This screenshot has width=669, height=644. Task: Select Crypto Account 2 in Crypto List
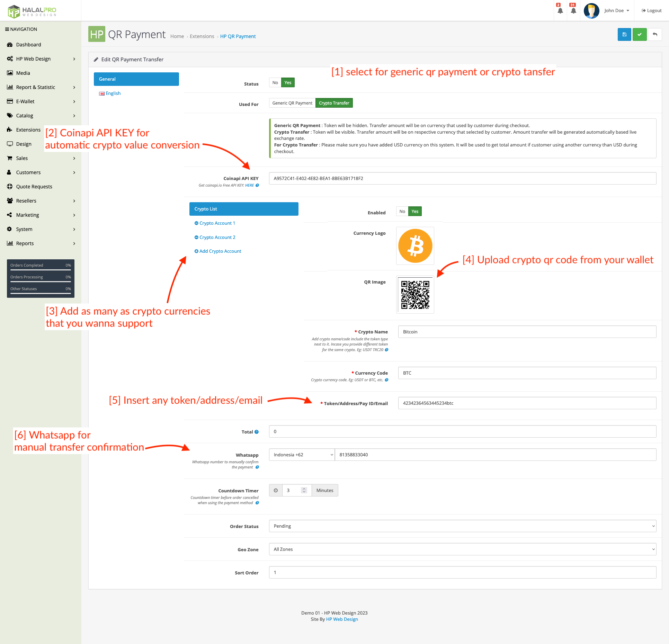coord(217,237)
